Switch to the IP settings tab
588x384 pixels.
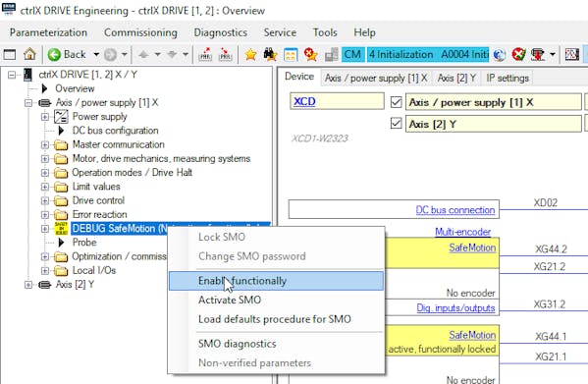508,78
